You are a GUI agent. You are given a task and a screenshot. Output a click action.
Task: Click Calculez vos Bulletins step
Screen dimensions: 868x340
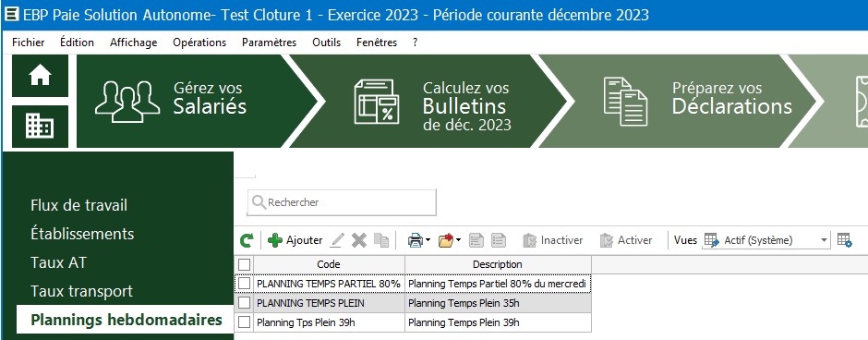coord(429,102)
